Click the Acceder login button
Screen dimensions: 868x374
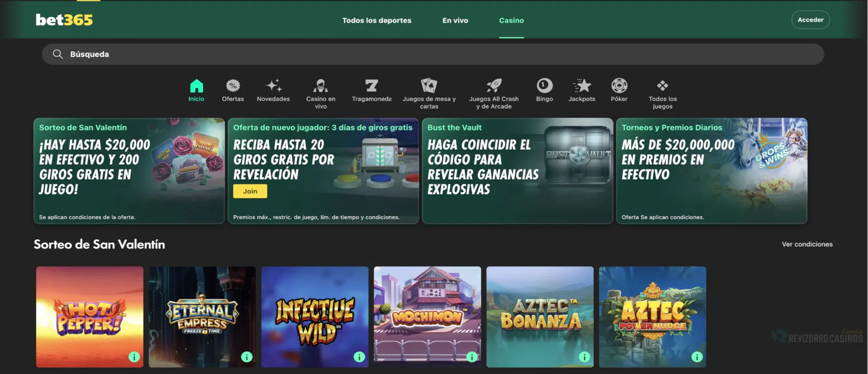(811, 20)
